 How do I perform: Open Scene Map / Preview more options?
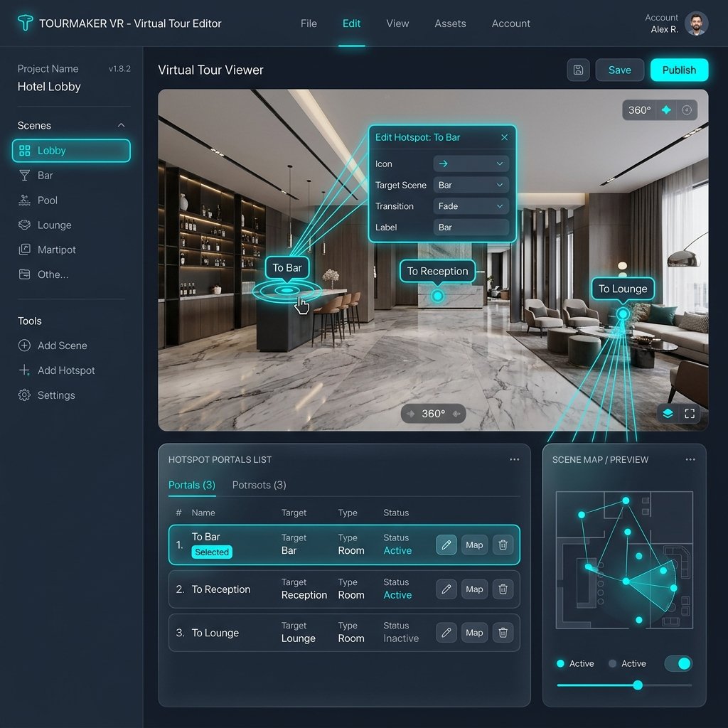click(690, 460)
